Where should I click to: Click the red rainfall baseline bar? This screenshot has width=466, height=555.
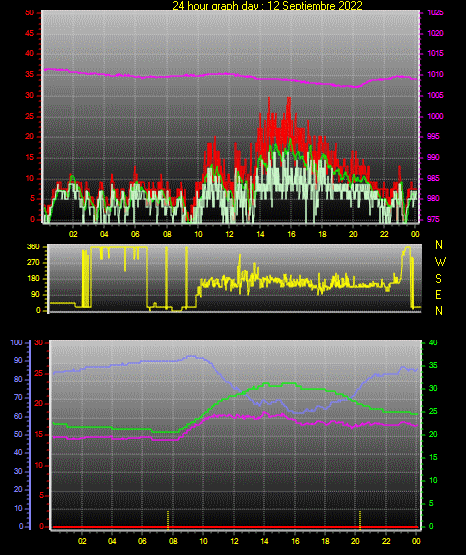click(235, 527)
